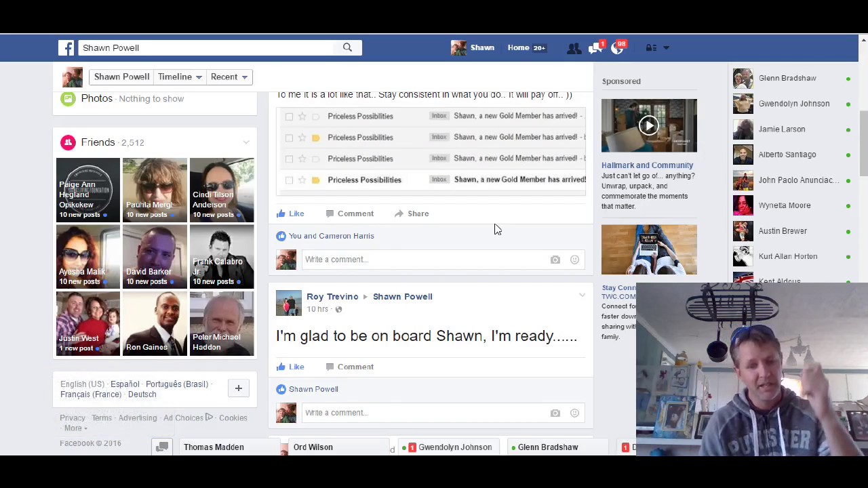Open emoji picker in first comment box
868x488 pixels.
click(574, 260)
